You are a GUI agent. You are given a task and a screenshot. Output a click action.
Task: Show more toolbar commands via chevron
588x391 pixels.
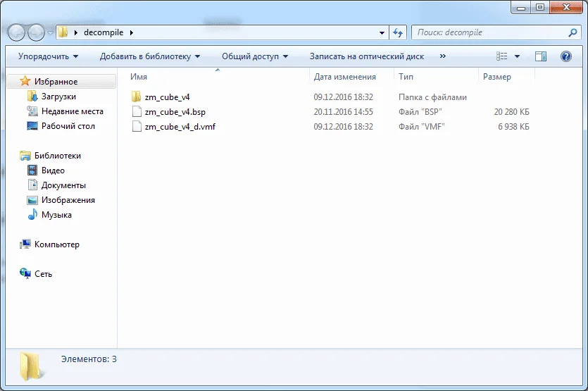(x=442, y=56)
